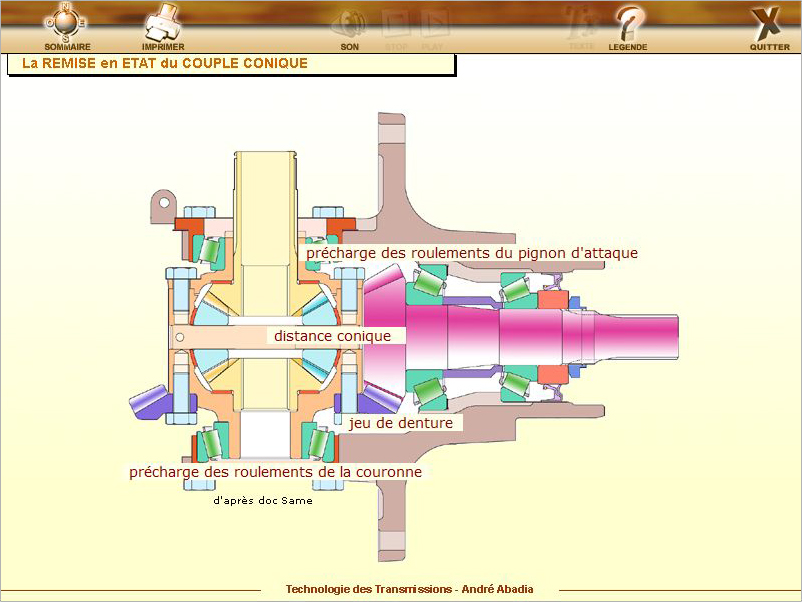802x602 pixels.
Task: Turn on sound with the Son speaker
Action: coord(350,25)
